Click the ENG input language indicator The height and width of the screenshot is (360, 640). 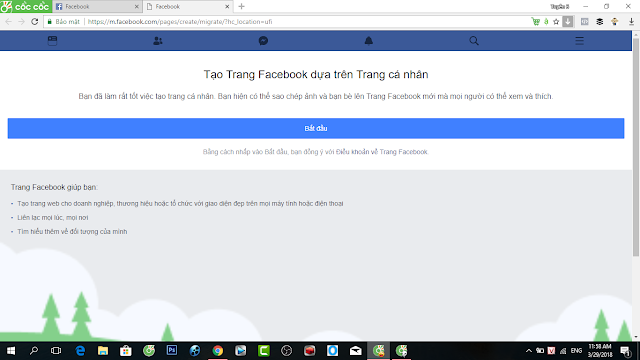pyautogui.click(x=576, y=351)
